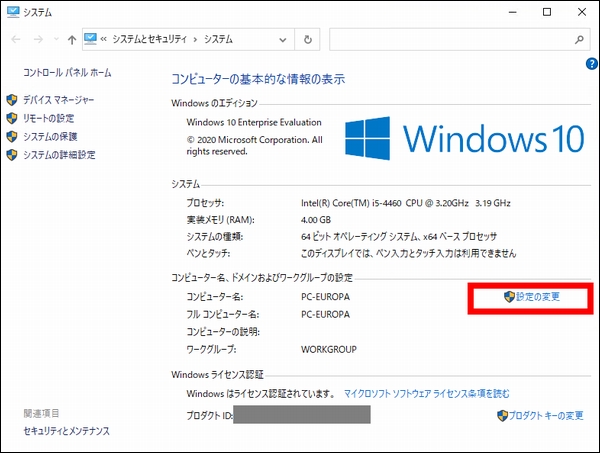Click the システム breadcrumb item
600x453 pixels.
pyautogui.click(x=218, y=39)
